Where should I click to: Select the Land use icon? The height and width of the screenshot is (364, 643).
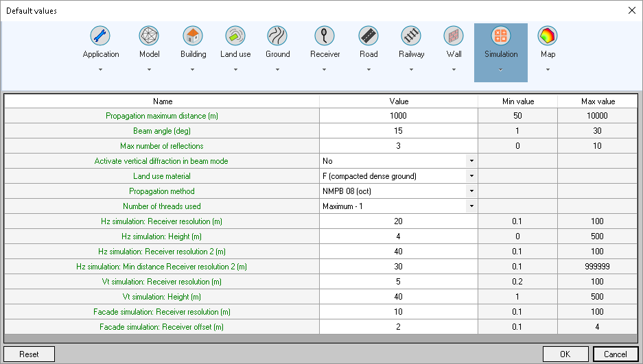235,36
